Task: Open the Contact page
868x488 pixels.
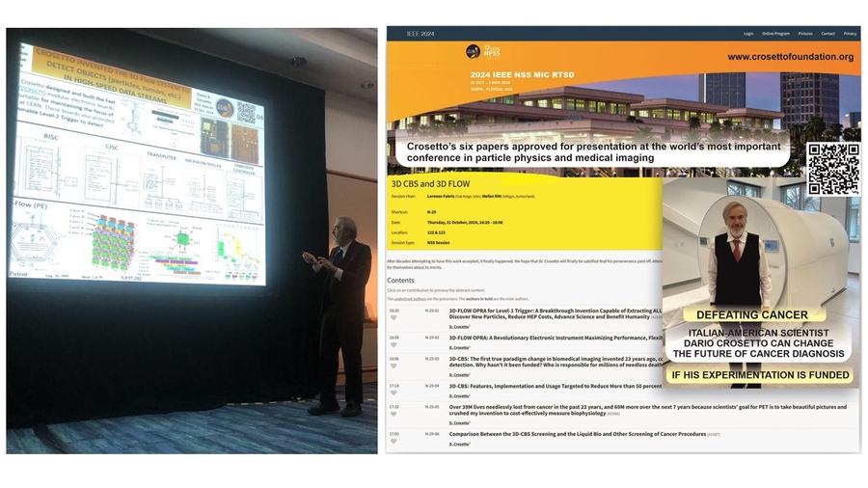Action: coord(827,34)
